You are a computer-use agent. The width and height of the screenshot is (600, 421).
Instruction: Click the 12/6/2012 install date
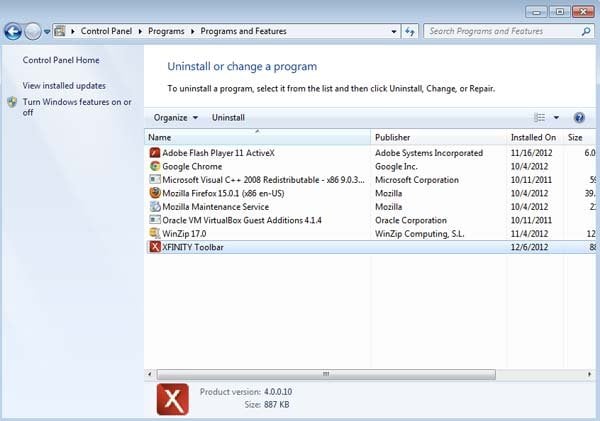tap(530, 247)
